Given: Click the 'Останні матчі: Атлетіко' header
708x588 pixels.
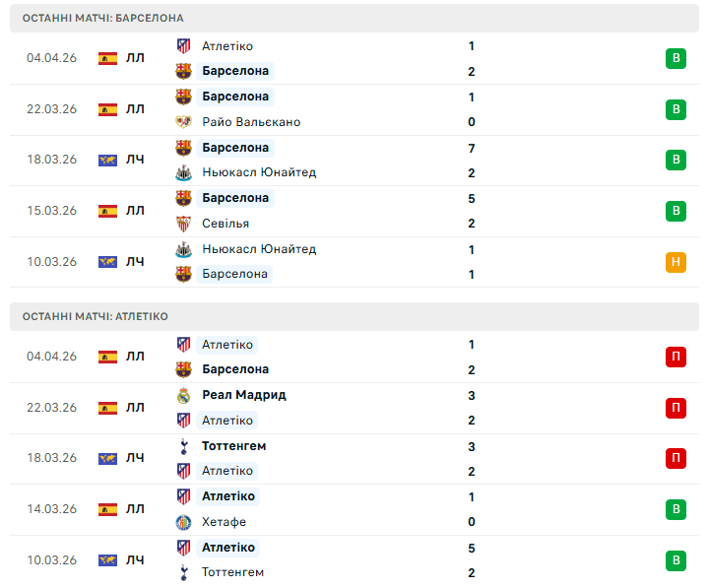Looking at the screenshot, I should pyautogui.click(x=95, y=316).
